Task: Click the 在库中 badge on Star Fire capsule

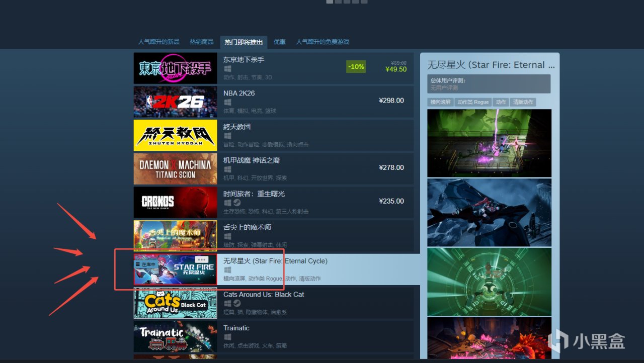Action: (146, 263)
